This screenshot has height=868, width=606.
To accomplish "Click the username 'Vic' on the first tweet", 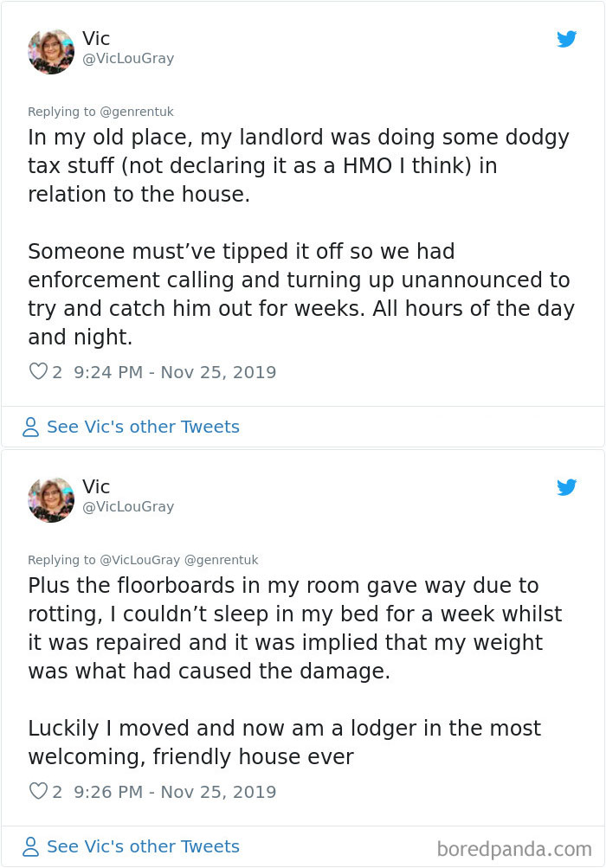I will coord(95,39).
